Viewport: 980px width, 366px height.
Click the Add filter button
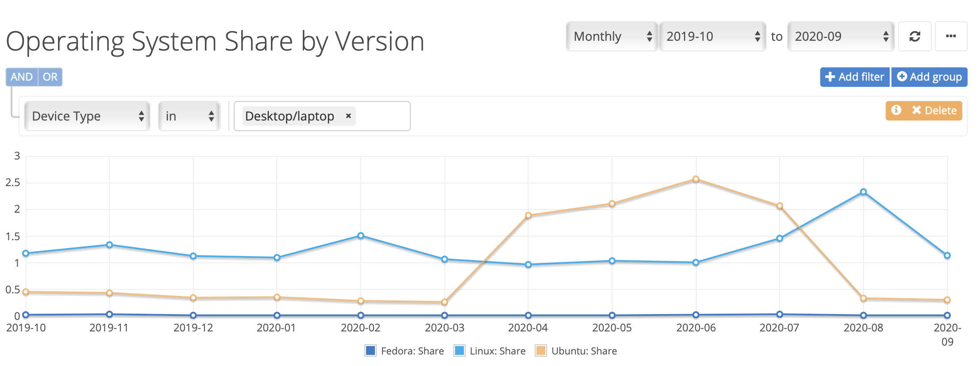855,77
